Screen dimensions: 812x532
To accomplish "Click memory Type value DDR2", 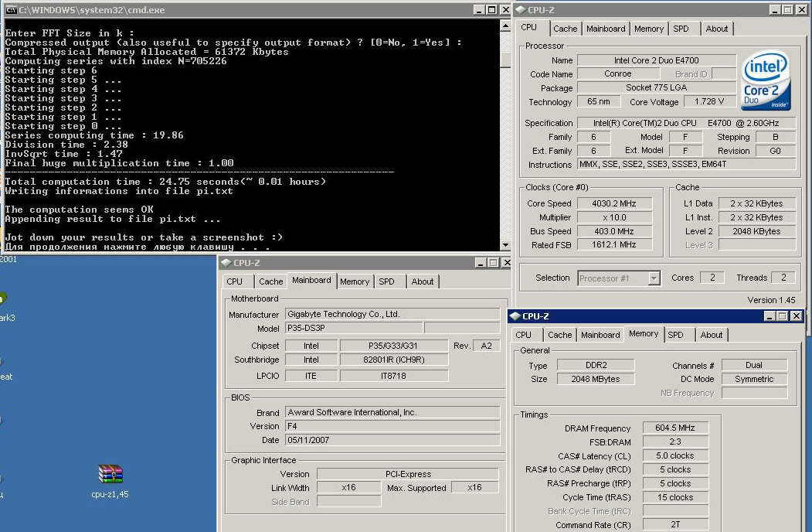I will click(596, 365).
